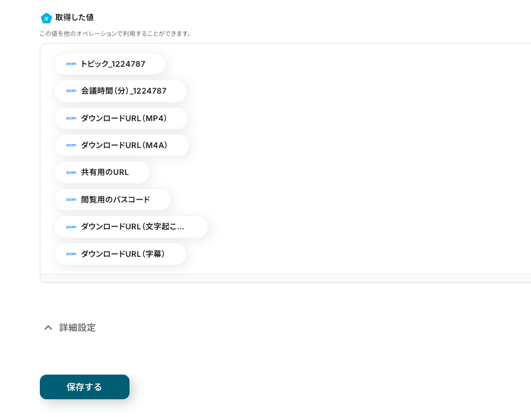The image size is (531, 420).
Task: Click the Zoom icon beside 会議時間(分)_1224787
Action: click(x=71, y=91)
